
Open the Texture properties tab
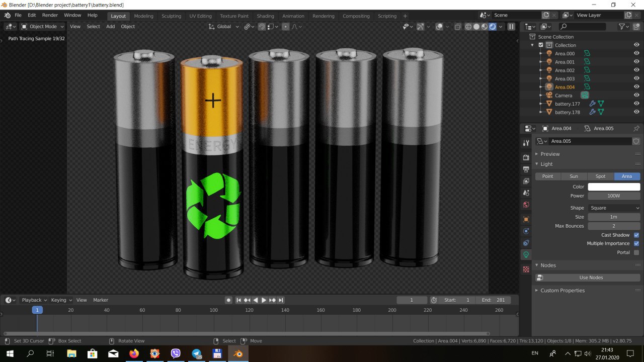(526, 269)
